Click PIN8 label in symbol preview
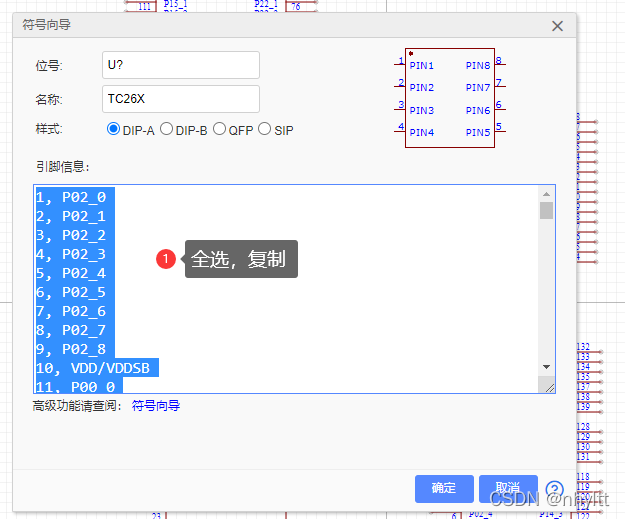 tap(478, 66)
